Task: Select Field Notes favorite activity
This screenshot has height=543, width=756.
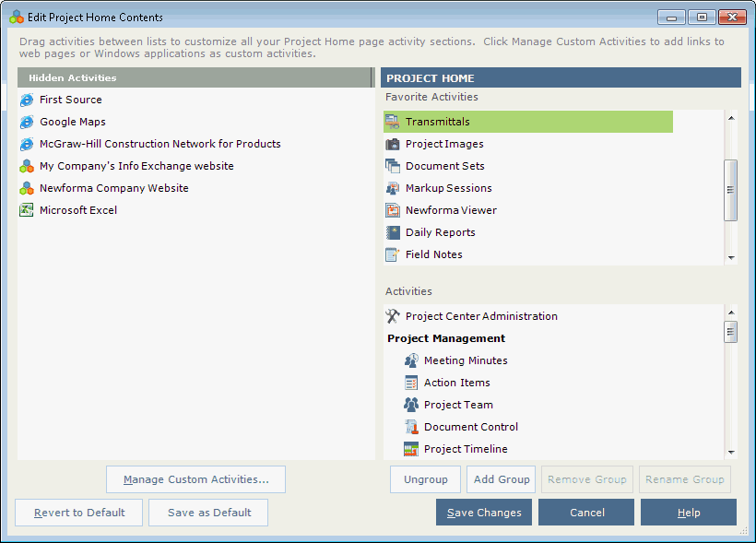Action: (434, 254)
